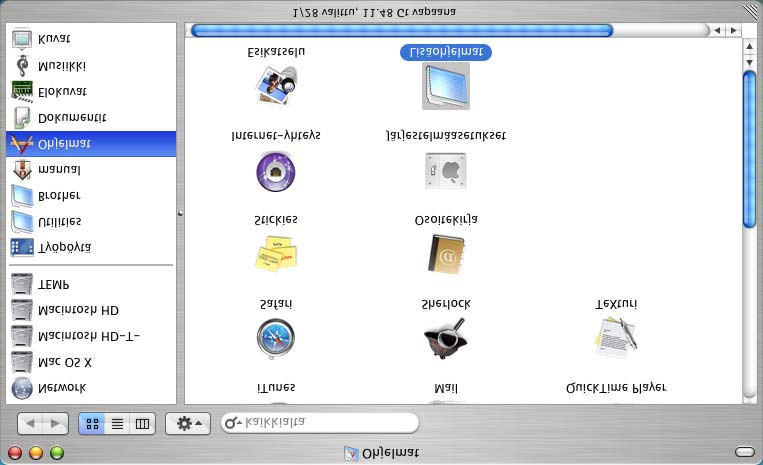Image resolution: width=763 pixels, height=465 pixels.
Task: Select the Stickies app icon
Action: pos(276,254)
